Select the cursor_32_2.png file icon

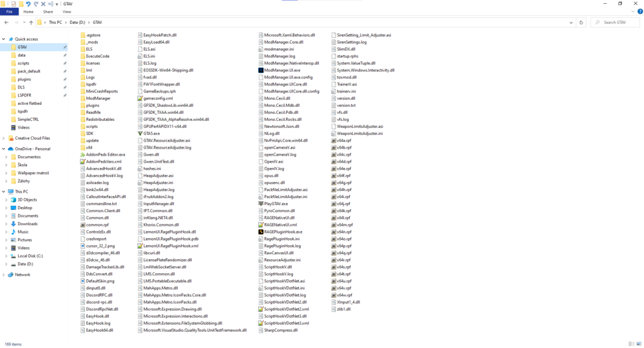coord(82,246)
